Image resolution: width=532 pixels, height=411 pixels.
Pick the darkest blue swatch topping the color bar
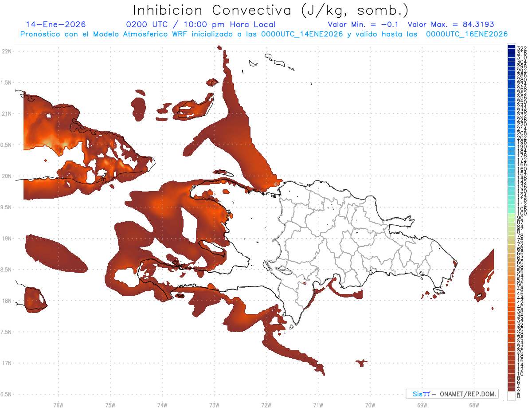(511, 47)
